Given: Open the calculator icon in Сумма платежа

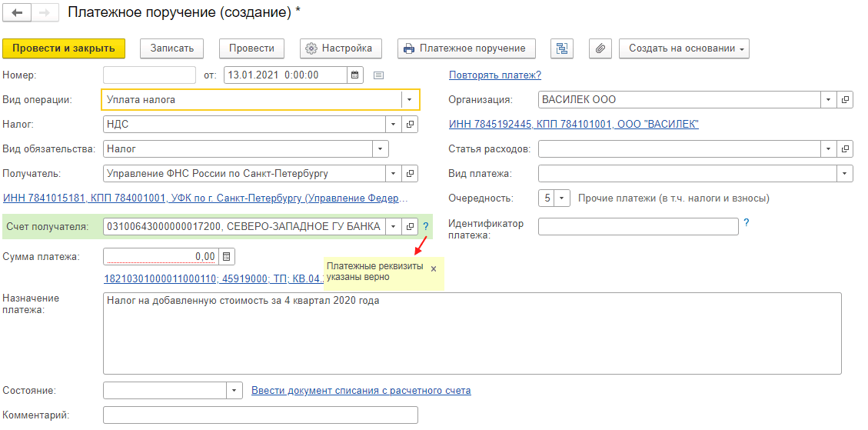Looking at the screenshot, I should point(226,256).
